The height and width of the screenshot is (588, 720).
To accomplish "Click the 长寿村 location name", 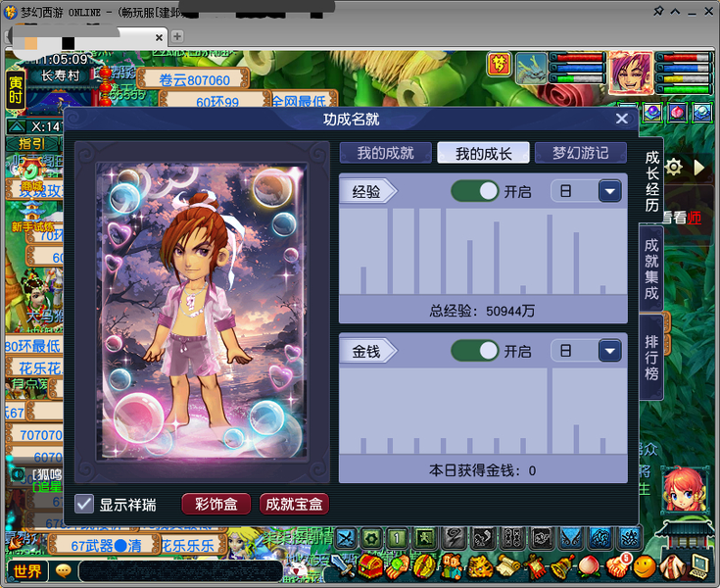I will [x=60, y=75].
